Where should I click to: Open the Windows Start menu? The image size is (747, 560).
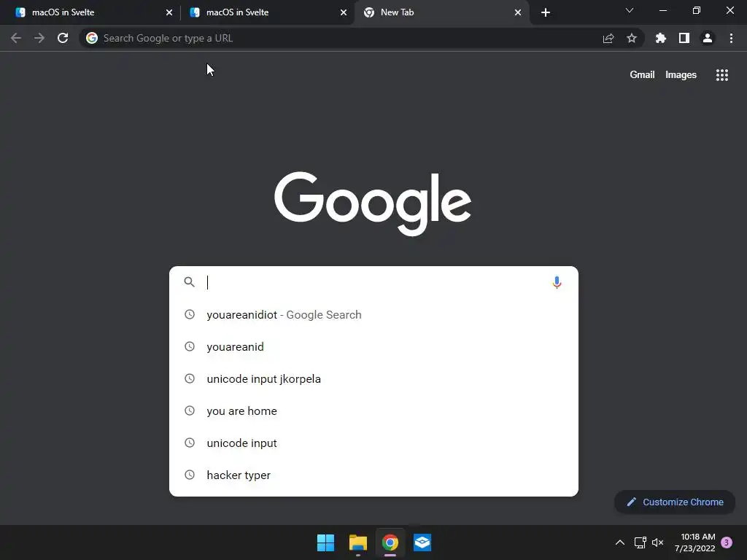[x=326, y=542]
